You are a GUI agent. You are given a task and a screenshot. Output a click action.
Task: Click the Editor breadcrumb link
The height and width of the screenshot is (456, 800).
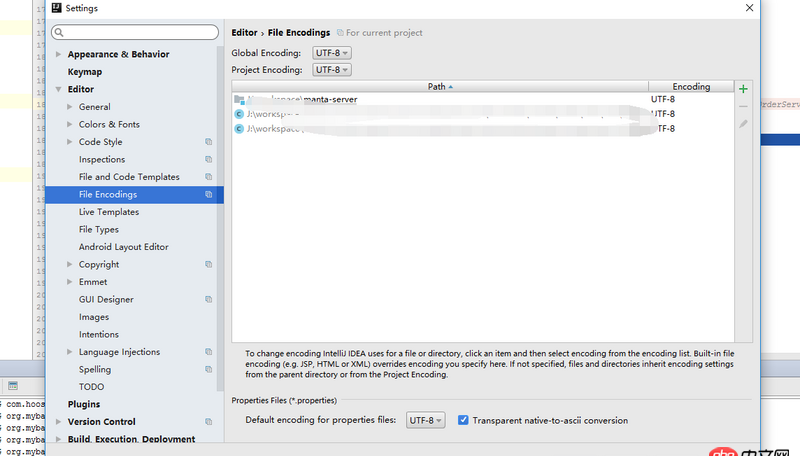coord(244,33)
